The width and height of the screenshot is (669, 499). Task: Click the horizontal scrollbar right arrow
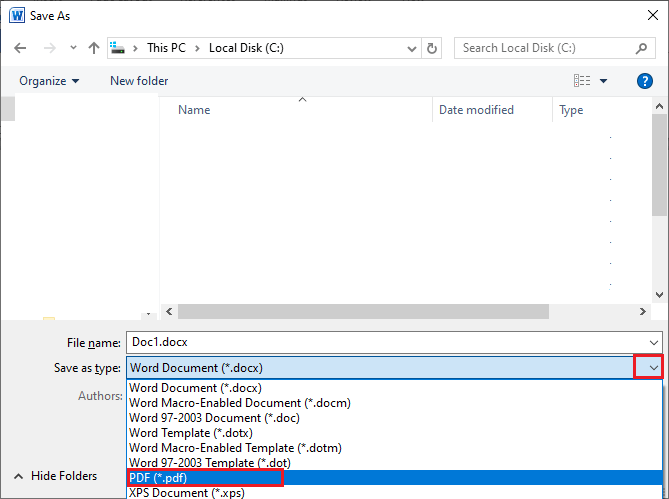[x=643, y=311]
